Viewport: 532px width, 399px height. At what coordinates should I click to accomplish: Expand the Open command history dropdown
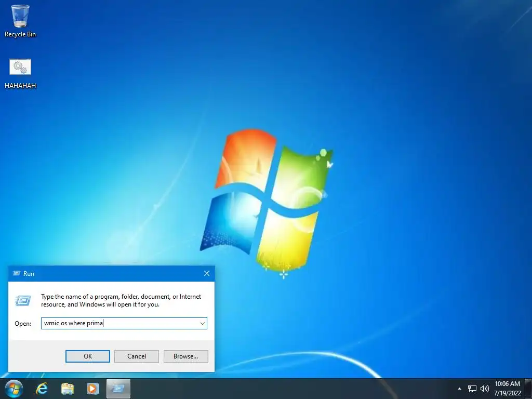pyautogui.click(x=202, y=323)
